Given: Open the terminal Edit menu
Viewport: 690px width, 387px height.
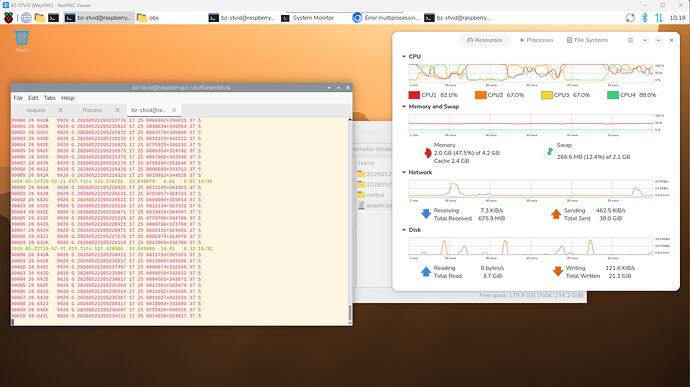Looking at the screenshot, I should point(33,98).
